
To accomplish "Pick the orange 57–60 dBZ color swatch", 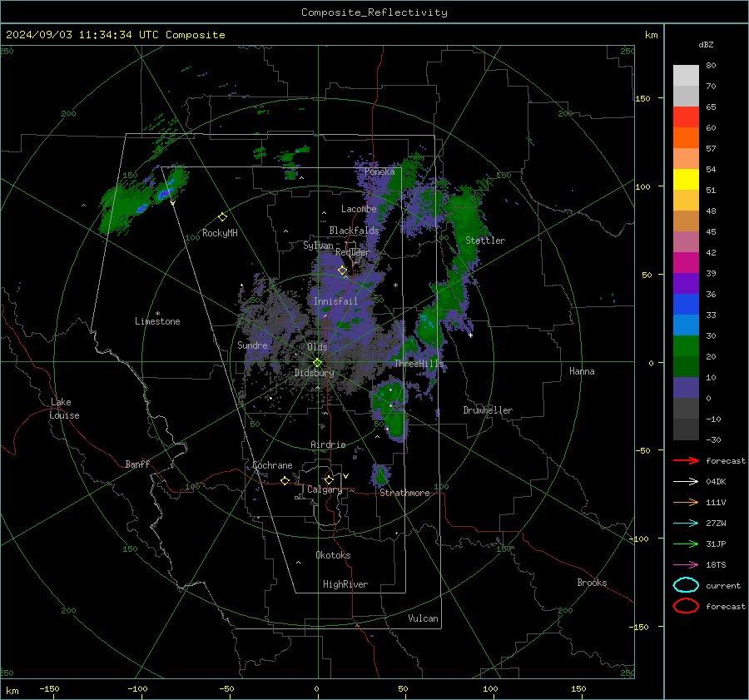I will tap(686, 138).
